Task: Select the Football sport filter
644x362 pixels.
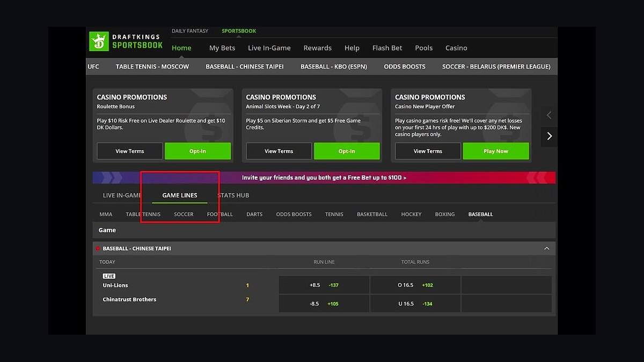Action: [220, 214]
